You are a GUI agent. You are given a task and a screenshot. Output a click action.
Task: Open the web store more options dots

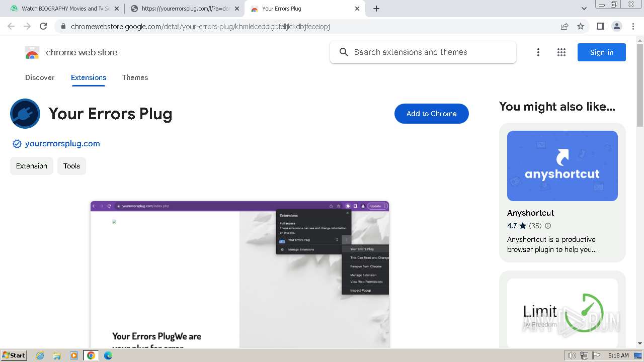[538, 52]
